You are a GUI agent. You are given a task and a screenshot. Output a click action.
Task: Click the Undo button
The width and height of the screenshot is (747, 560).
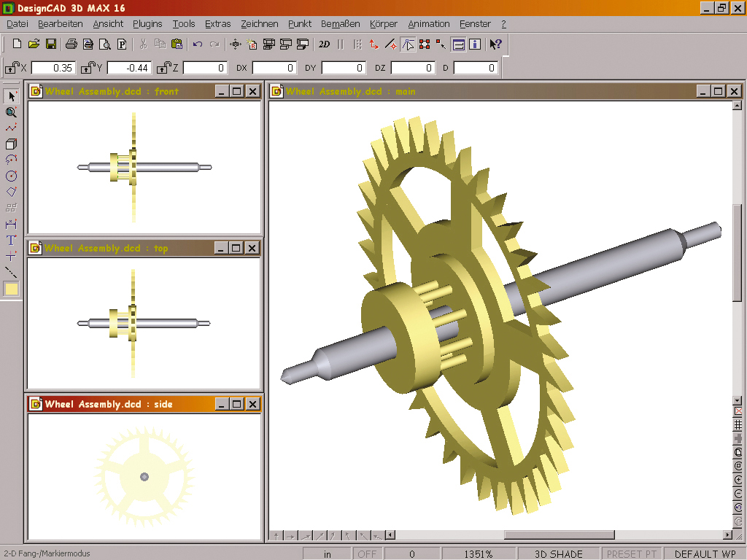click(197, 44)
